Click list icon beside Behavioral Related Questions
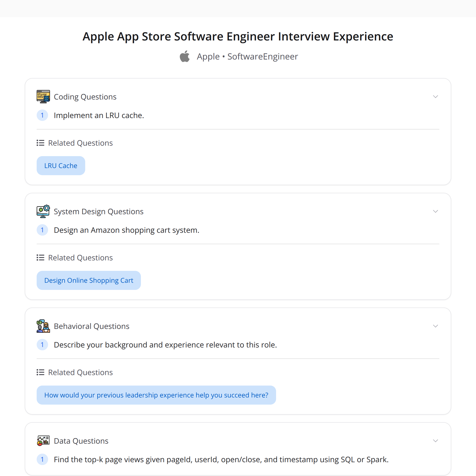476x476 pixels. (40, 372)
